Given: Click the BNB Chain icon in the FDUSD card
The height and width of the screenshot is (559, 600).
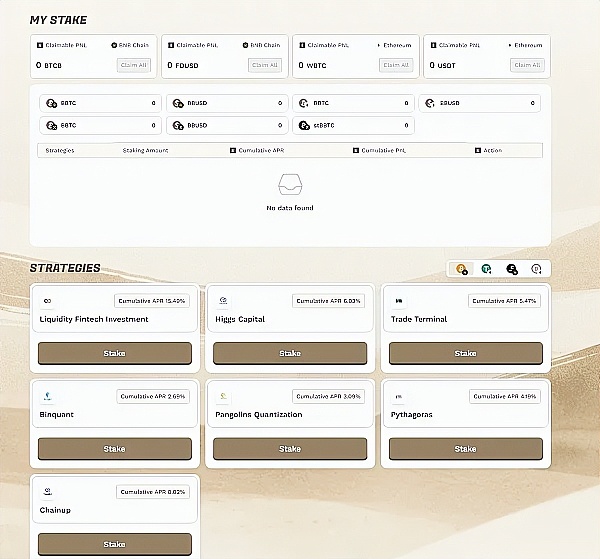Looking at the screenshot, I should click(245, 45).
